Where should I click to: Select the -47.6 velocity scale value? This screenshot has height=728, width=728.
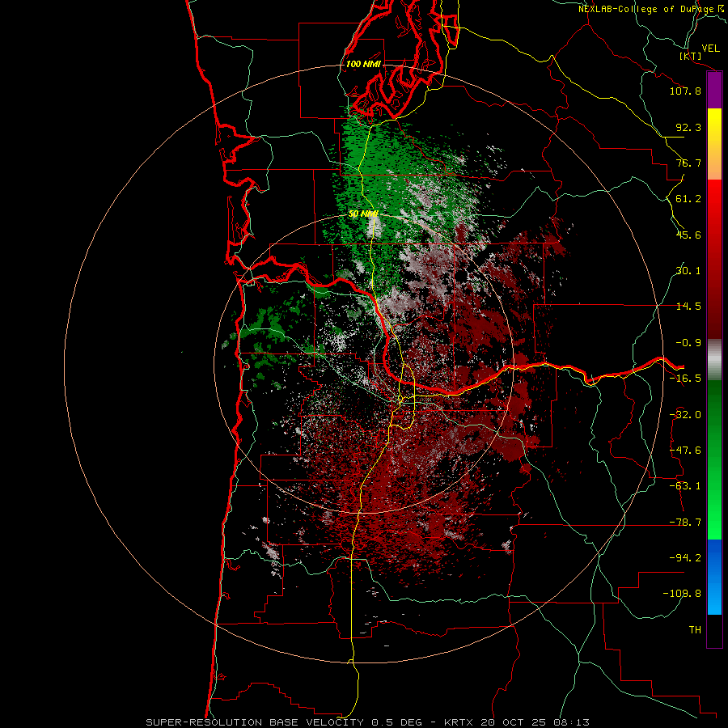685,451
